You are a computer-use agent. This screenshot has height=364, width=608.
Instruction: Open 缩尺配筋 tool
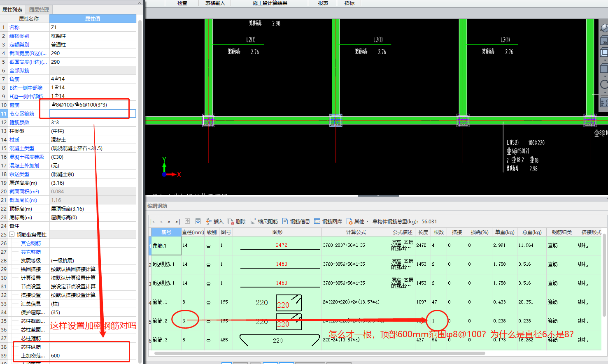264,221
